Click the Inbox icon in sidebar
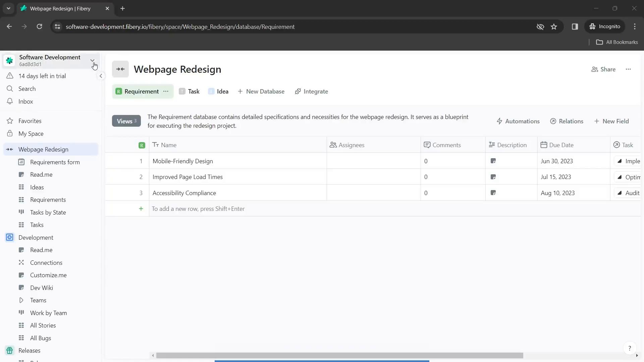644x362 pixels. [x=10, y=101]
